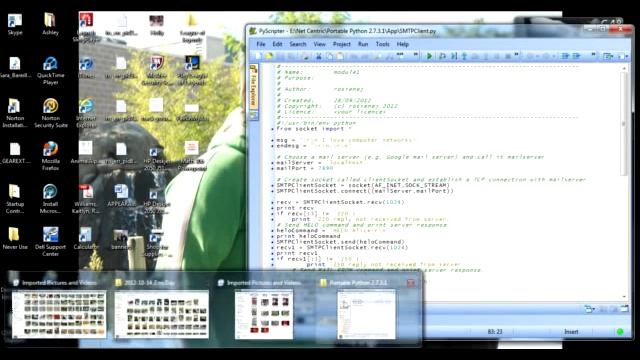640x360 pixels.
Task: Select the Sara_Bareilles music file icon
Action: (15, 67)
